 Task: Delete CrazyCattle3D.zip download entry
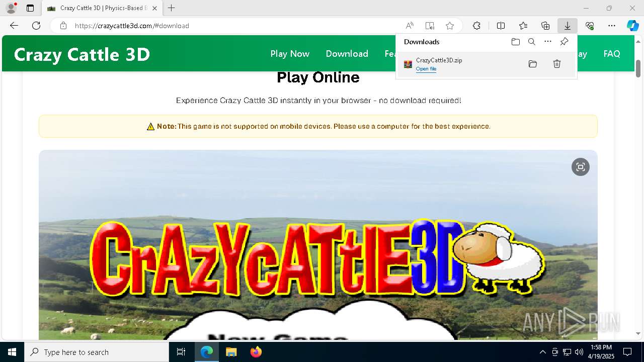pos(557,64)
